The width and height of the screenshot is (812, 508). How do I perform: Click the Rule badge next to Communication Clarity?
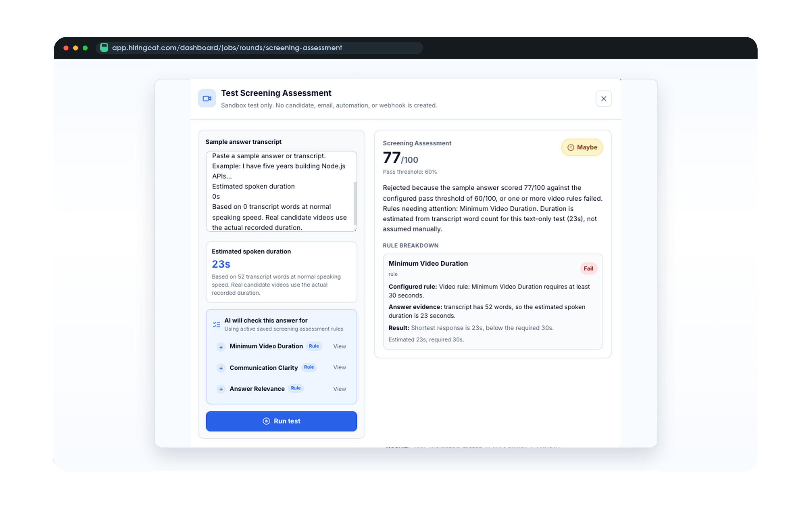[x=309, y=367]
